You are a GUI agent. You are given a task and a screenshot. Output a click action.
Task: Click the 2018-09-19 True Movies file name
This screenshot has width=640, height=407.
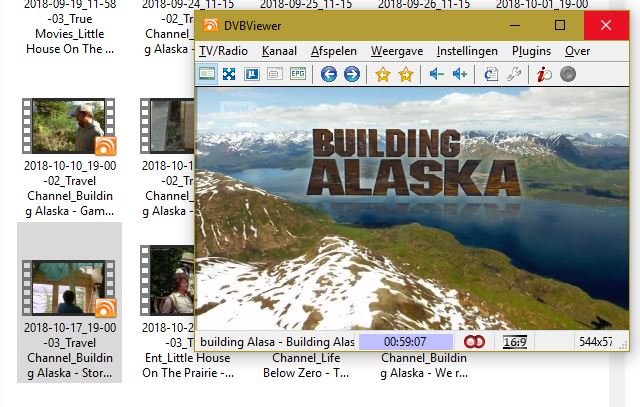[70, 27]
